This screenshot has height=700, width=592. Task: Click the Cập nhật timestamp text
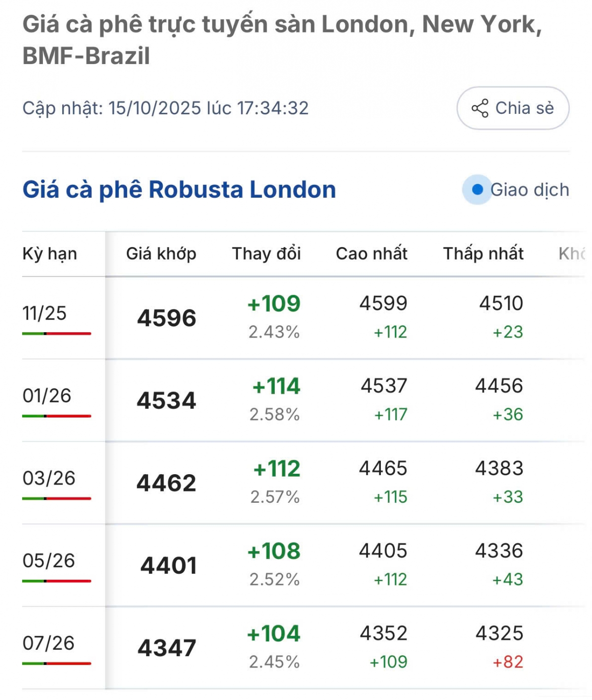click(x=165, y=108)
